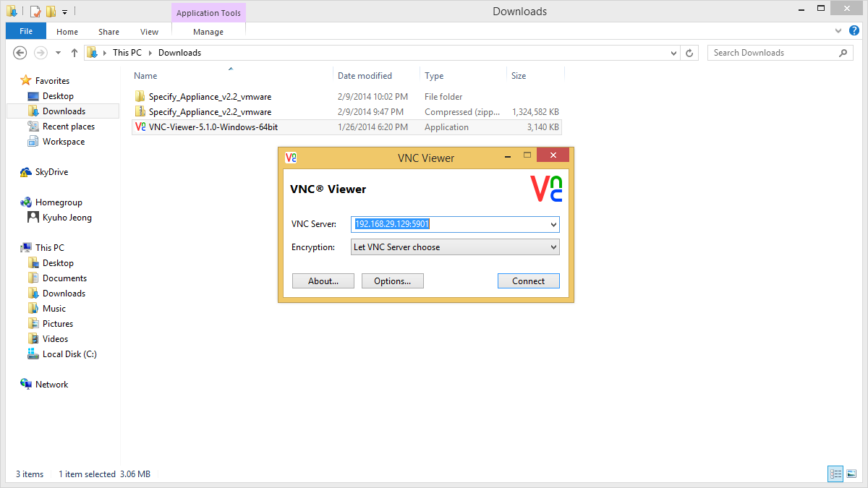Click the Application Tools contextual tab
This screenshot has height=488, width=868.
(209, 13)
